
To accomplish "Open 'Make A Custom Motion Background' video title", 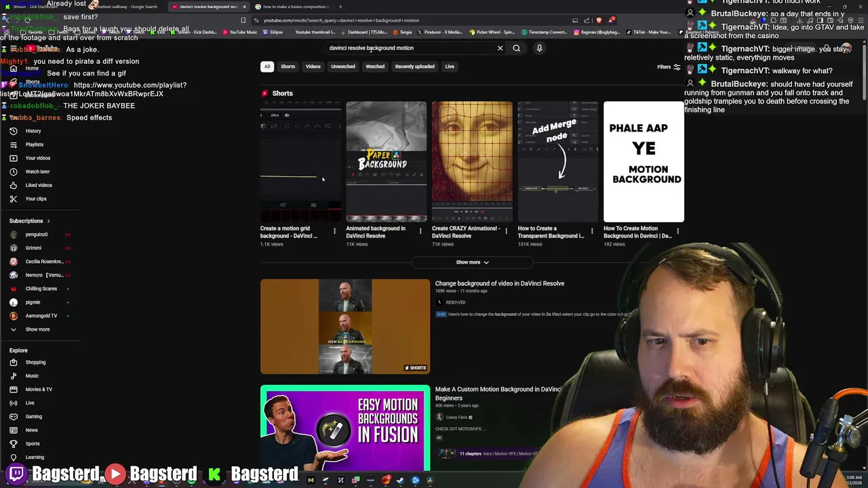I will coord(499,394).
